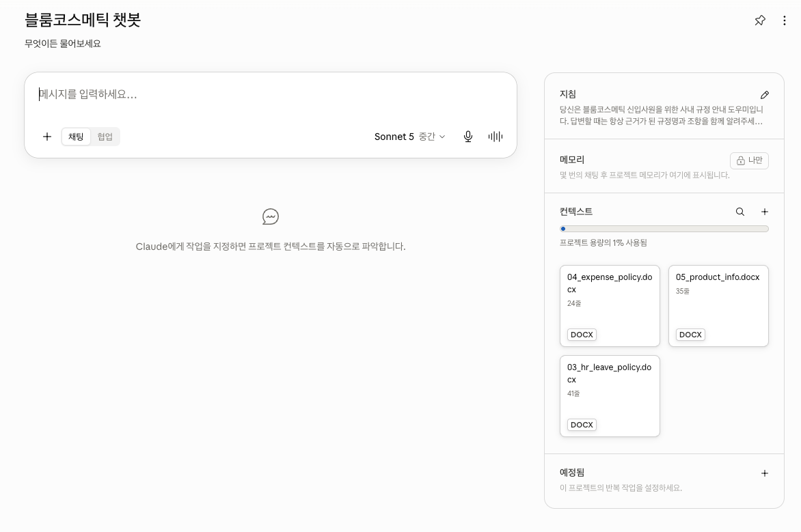
Task: Open the 03_hr_leave_policy.docx file card
Action: (x=610, y=395)
